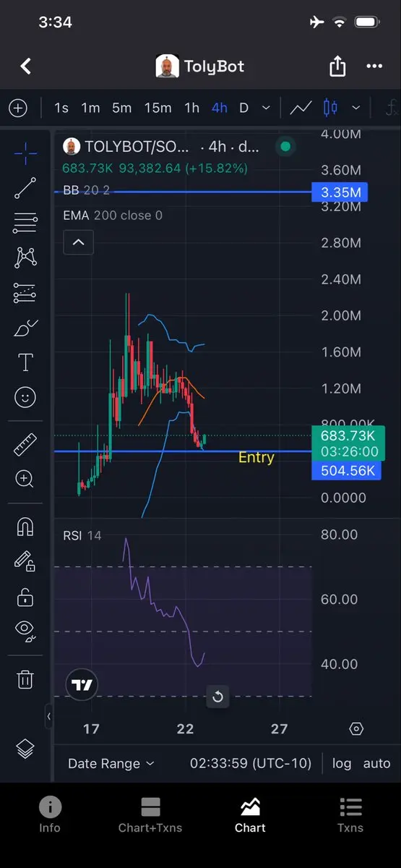This screenshot has width=401, height=868.
Task: Collapse the indicator legend chevron
Action: click(x=79, y=242)
